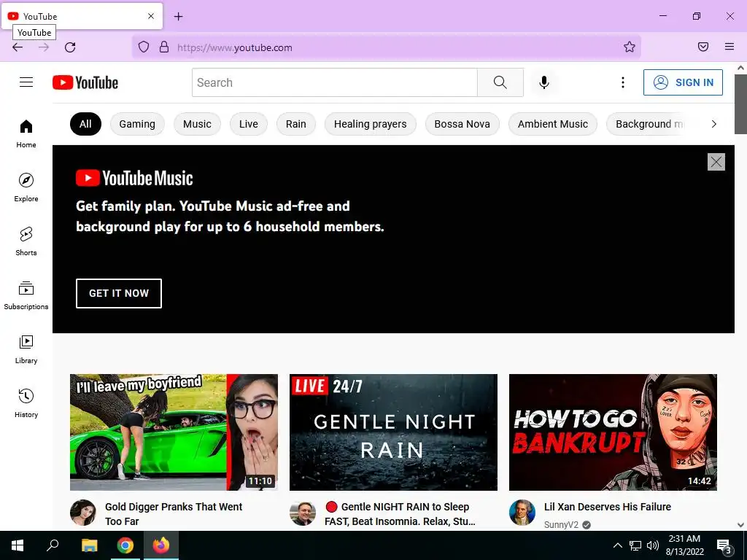Click the browser back arrow
747x560 pixels.
18,47
